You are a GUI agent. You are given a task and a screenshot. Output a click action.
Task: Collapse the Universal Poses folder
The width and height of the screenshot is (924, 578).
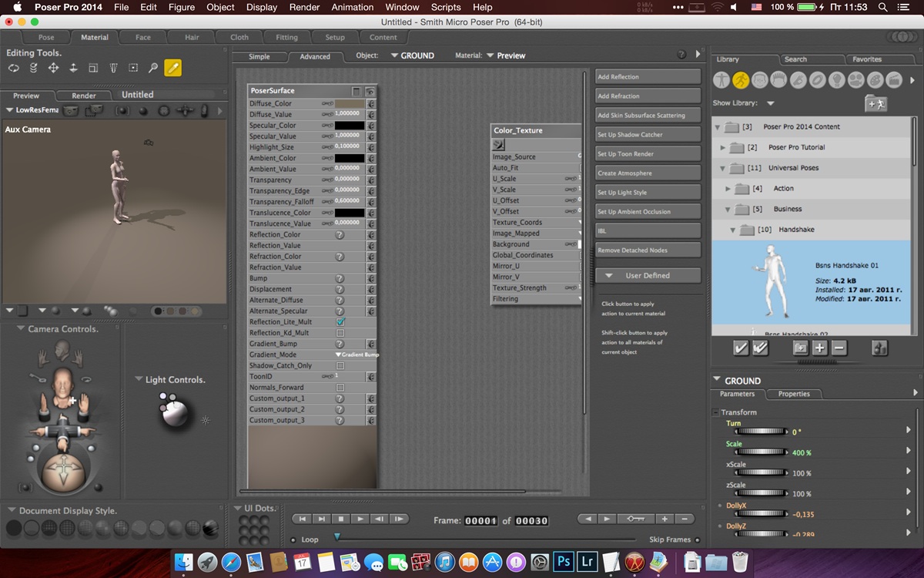(723, 168)
